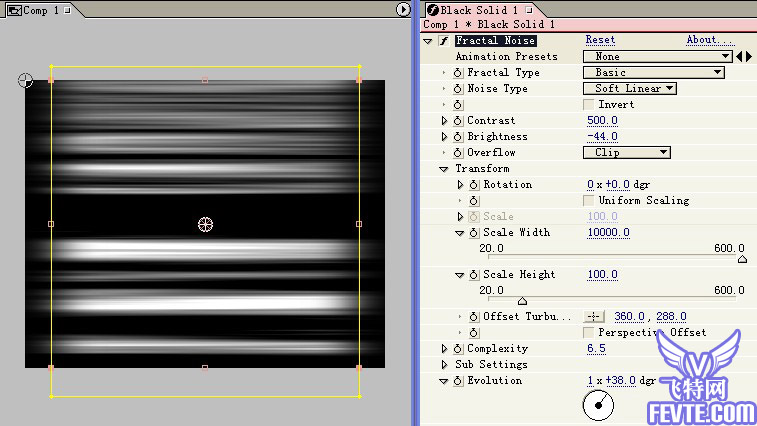Click the anchor point circle at top-left of comp

(x=25, y=80)
